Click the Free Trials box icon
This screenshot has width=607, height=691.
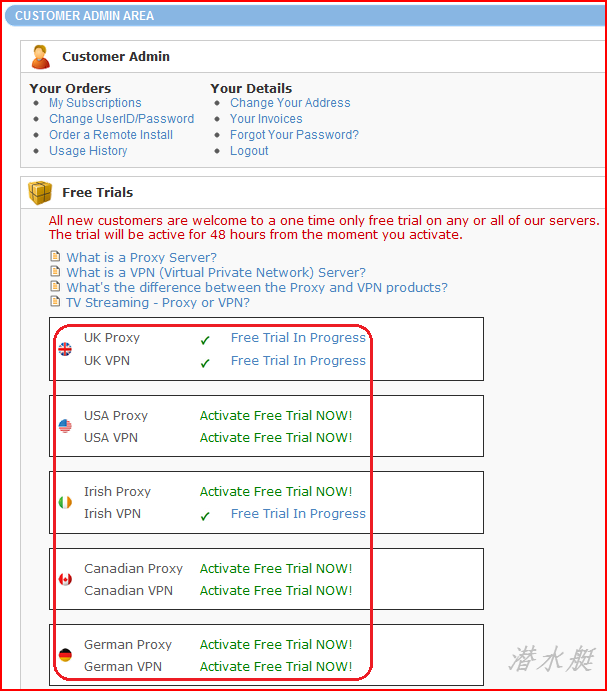pos(40,193)
